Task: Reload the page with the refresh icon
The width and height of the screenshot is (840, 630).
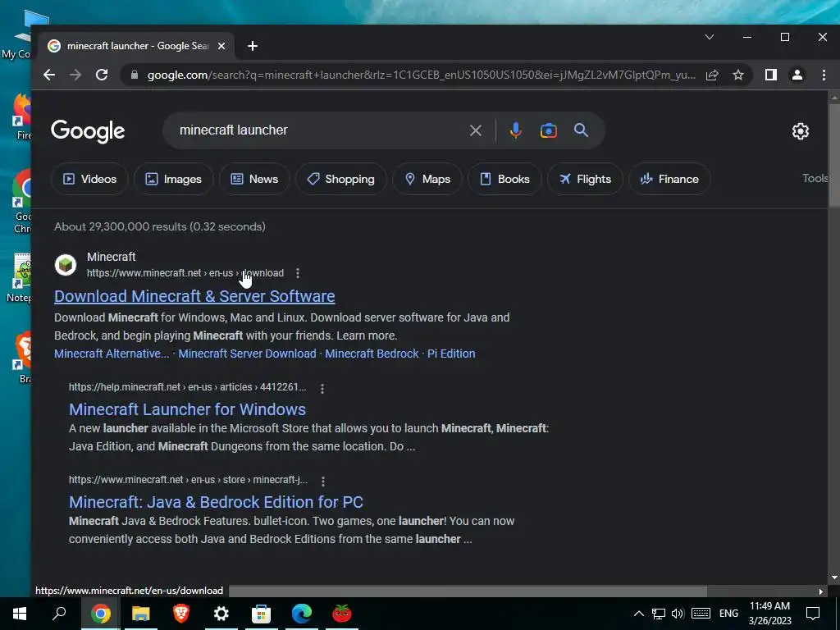Action: click(x=102, y=75)
